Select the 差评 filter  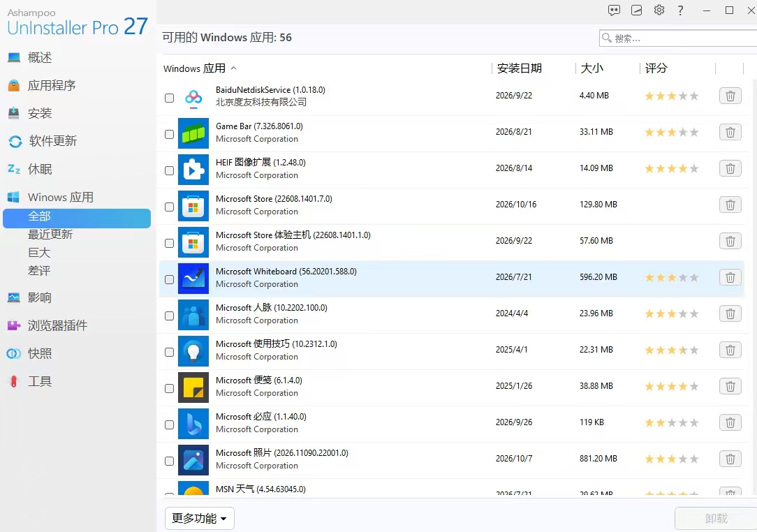coord(39,271)
